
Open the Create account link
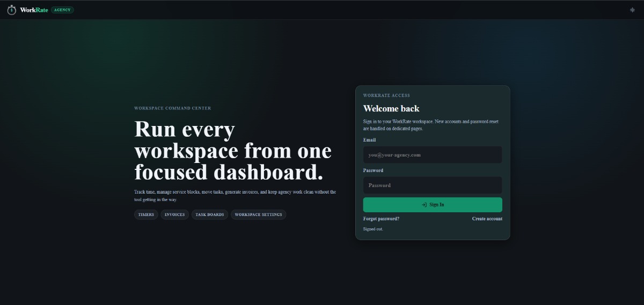coord(487,219)
